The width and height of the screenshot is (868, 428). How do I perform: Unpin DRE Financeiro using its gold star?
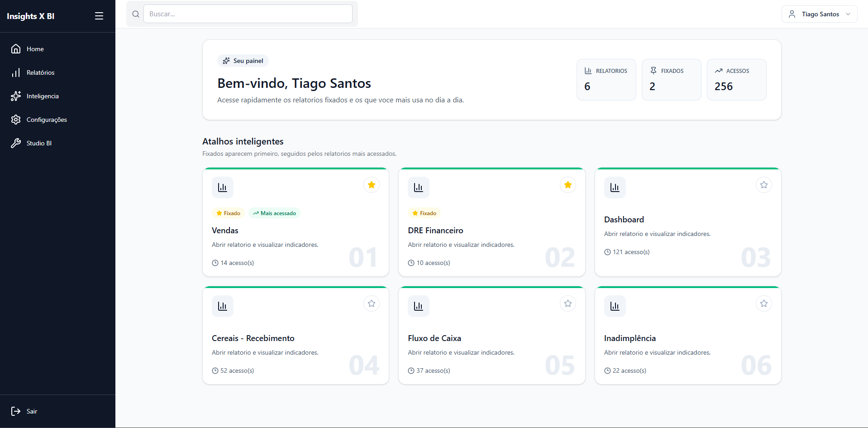click(568, 185)
